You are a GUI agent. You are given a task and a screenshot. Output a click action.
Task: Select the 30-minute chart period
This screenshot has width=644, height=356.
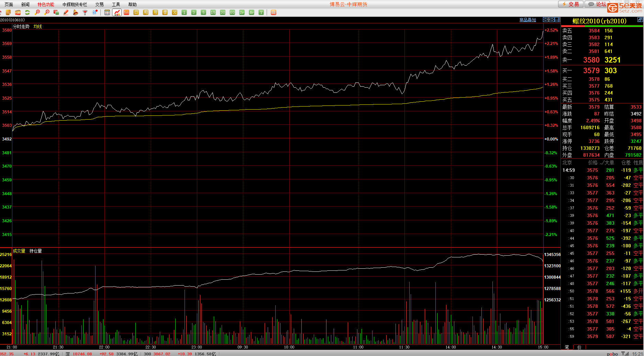pyautogui.click(x=223, y=12)
